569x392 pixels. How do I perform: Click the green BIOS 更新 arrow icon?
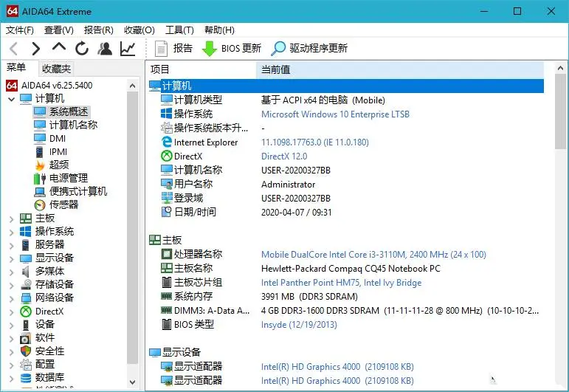209,49
